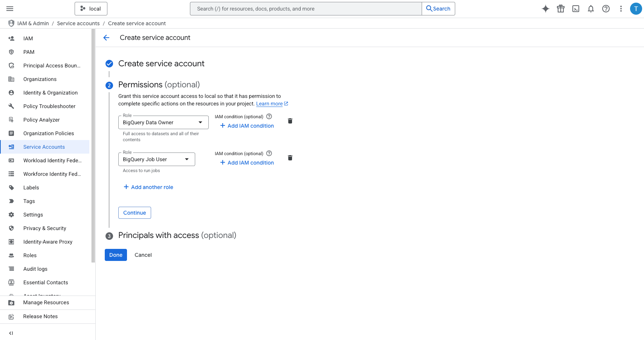644x340 pixels.
Task: Click the Audit logs list icon
Action: 11,269
